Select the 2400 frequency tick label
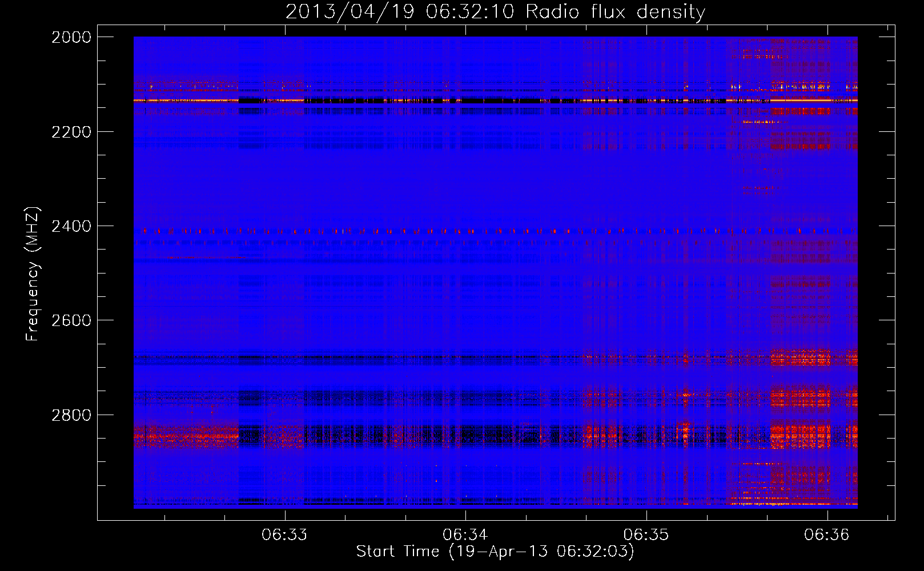Viewport: 924px width, 571px height. tap(71, 226)
